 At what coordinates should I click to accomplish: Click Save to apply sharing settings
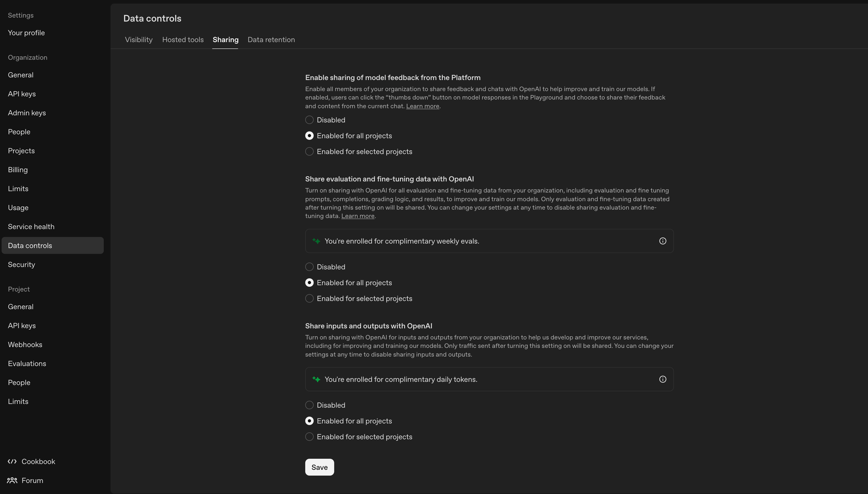point(319,467)
